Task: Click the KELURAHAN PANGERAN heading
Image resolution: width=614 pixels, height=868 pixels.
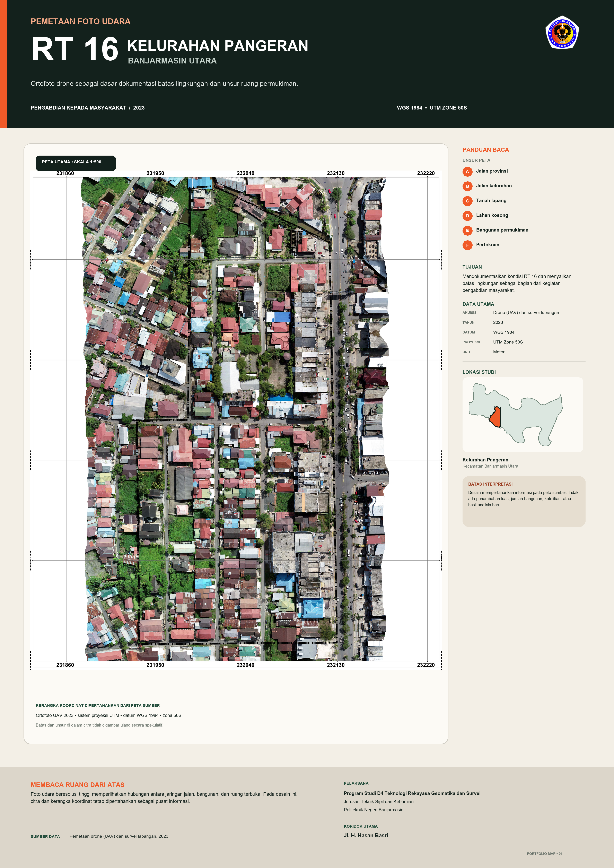Action: (x=218, y=46)
